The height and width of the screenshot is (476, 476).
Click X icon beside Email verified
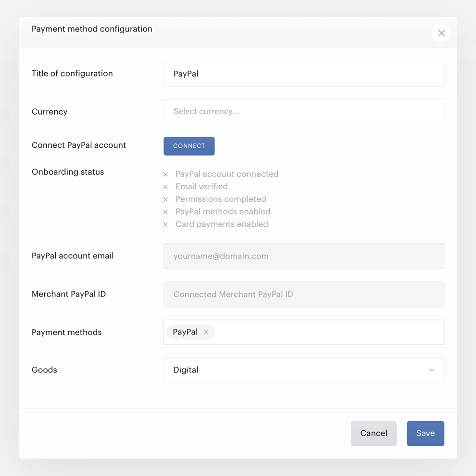tap(165, 187)
